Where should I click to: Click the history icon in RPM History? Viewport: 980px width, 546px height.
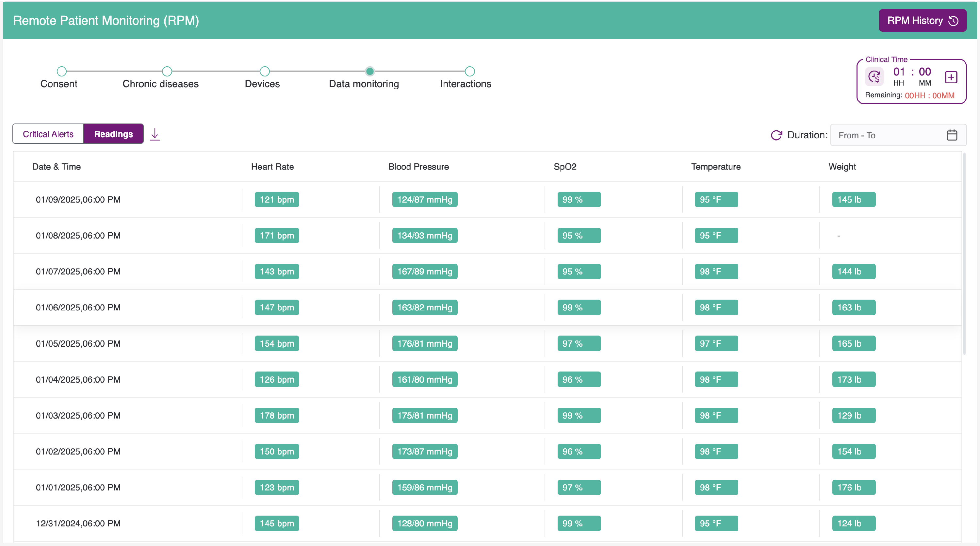coord(953,21)
